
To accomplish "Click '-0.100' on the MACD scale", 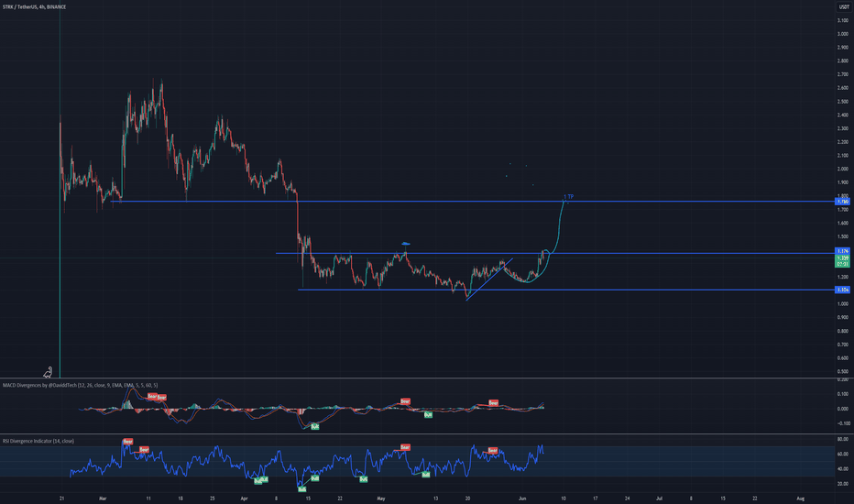I will (x=843, y=423).
